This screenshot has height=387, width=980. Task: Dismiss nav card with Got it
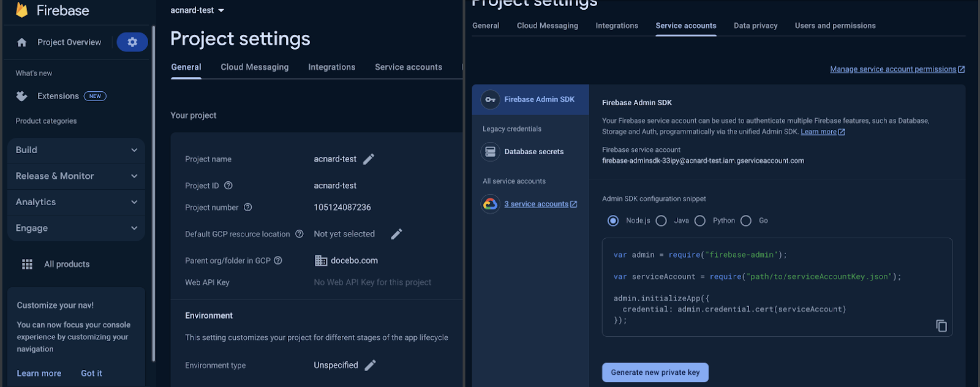pyautogui.click(x=92, y=374)
